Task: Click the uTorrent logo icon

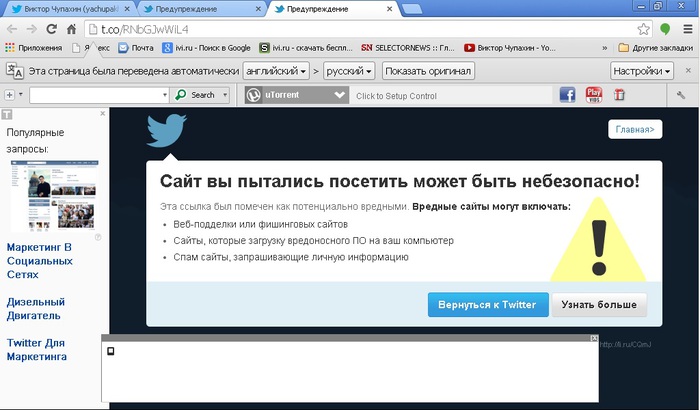Action: pos(254,95)
